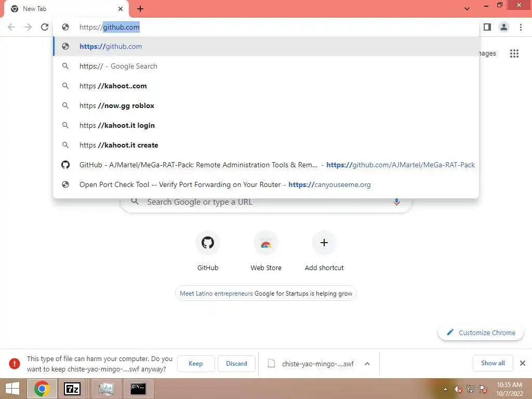Open the resource monitor taskbar icon
Viewport: 532px width, 399px height.
[x=106, y=389]
